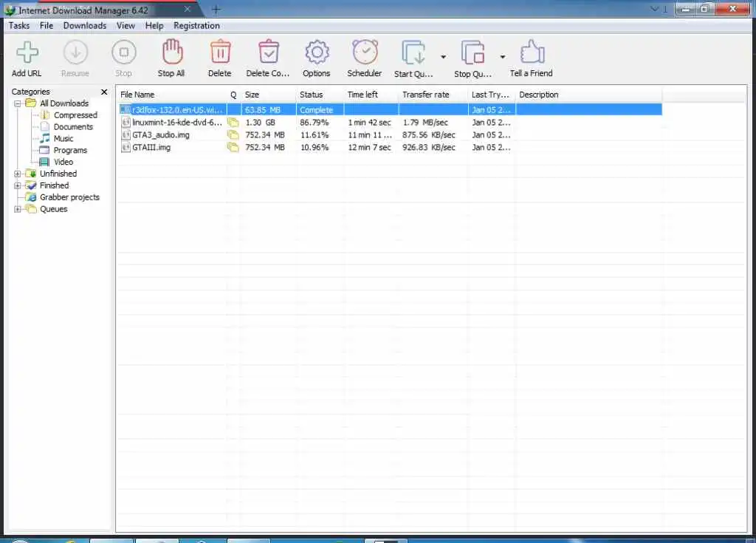This screenshot has height=543, width=756.
Task: Expand the Unfinished category node
Action: point(18,174)
